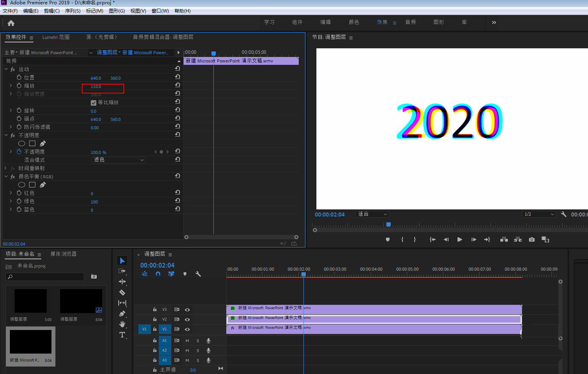Toggle the lock on track V2
The width and height of the screenshot is (588, 374).
(x=155, y=319)
